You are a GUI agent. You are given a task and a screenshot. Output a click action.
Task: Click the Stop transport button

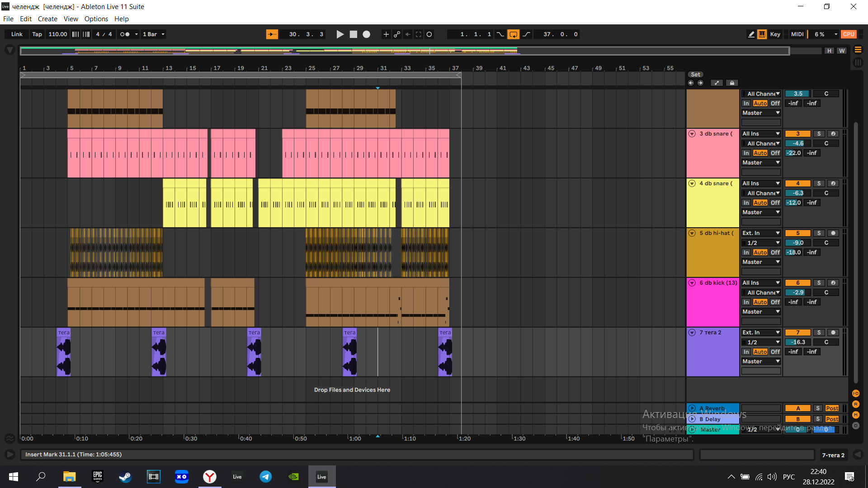coord(354,34)
